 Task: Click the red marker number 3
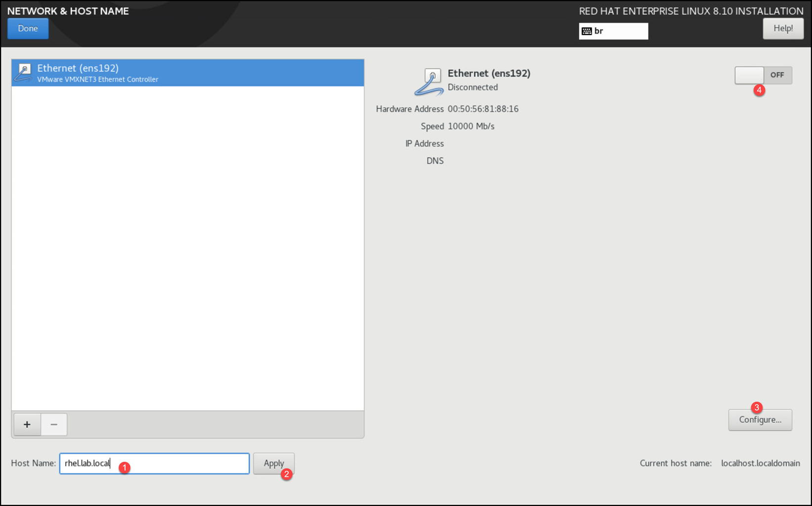[x=756, y=407]
